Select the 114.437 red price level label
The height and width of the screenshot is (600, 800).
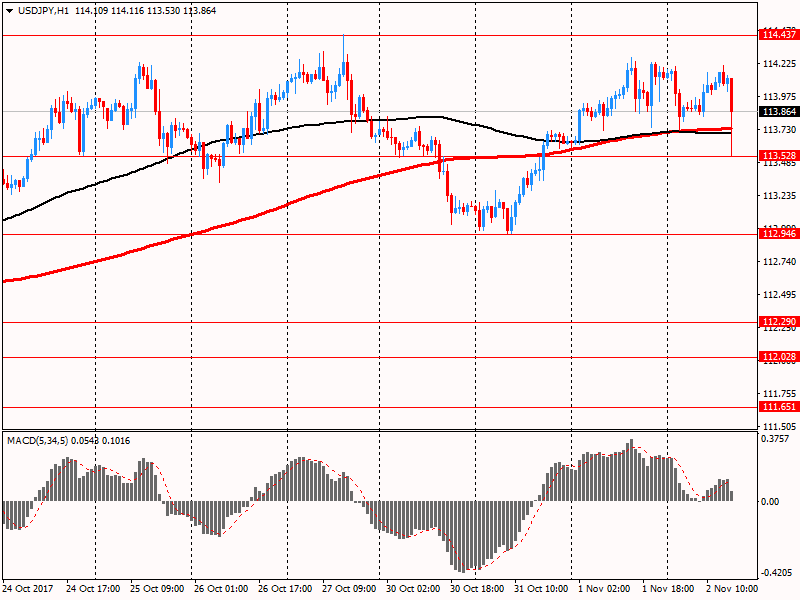[779, 35]
